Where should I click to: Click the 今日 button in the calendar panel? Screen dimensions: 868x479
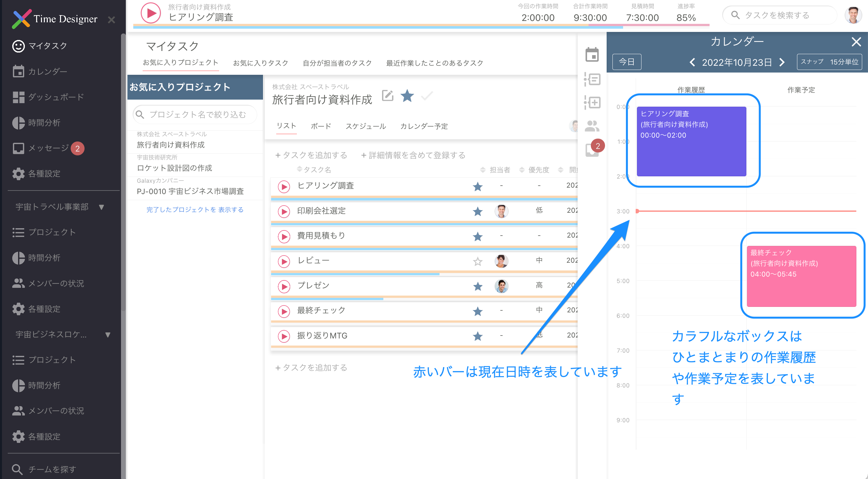point(627,62)
